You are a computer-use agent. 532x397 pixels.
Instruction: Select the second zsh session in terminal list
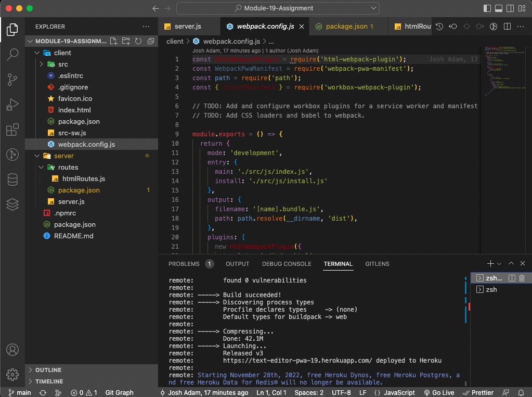[490, 289]
